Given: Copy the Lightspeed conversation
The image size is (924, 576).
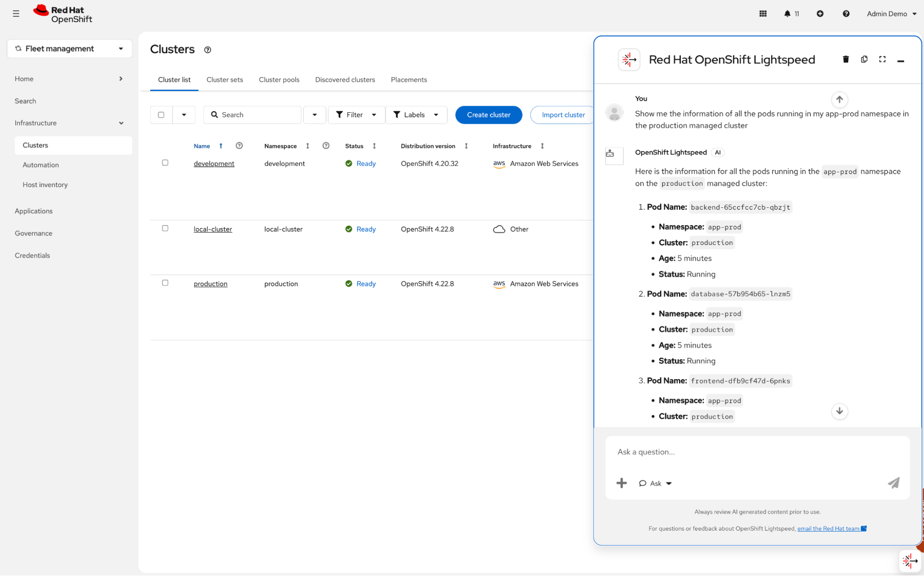Looking at the screenshot, I should [x=864, y=60].
